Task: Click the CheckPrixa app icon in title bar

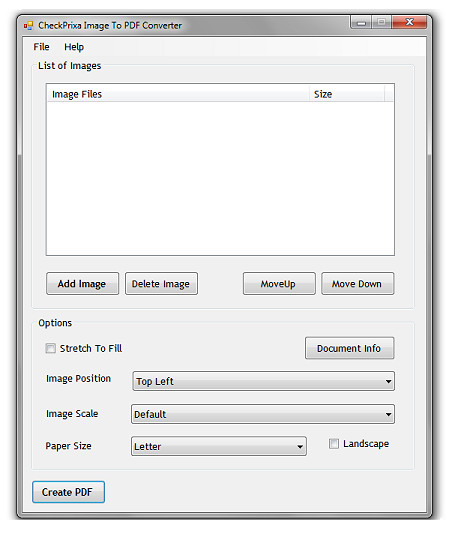Action: (x=28, y=26)
